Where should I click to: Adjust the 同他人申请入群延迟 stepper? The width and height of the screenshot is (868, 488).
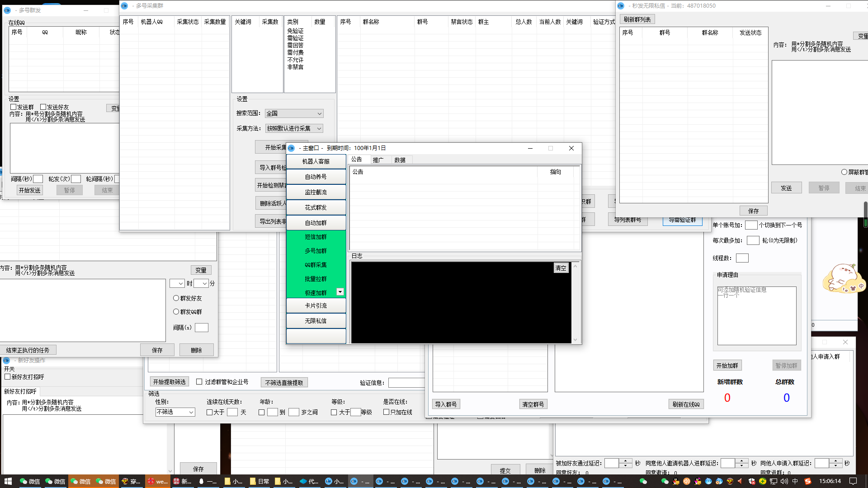(x=835, y=463)
